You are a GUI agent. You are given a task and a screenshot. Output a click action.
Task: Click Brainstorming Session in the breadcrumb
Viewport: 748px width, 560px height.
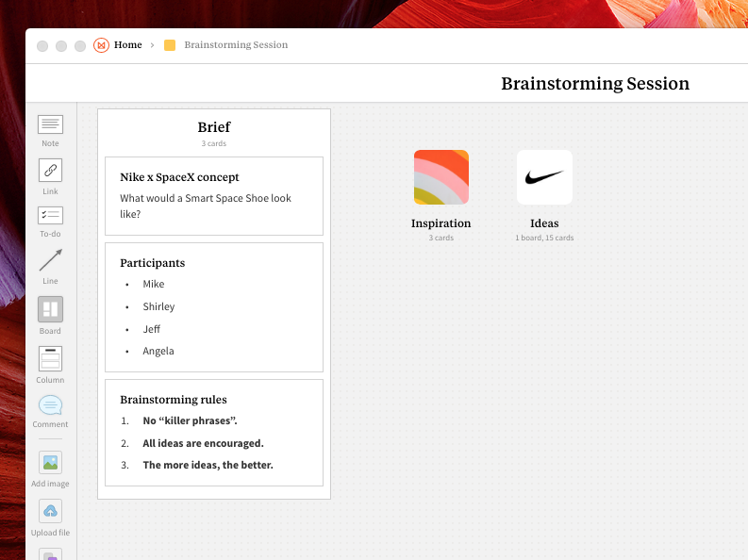coord(236,45)
